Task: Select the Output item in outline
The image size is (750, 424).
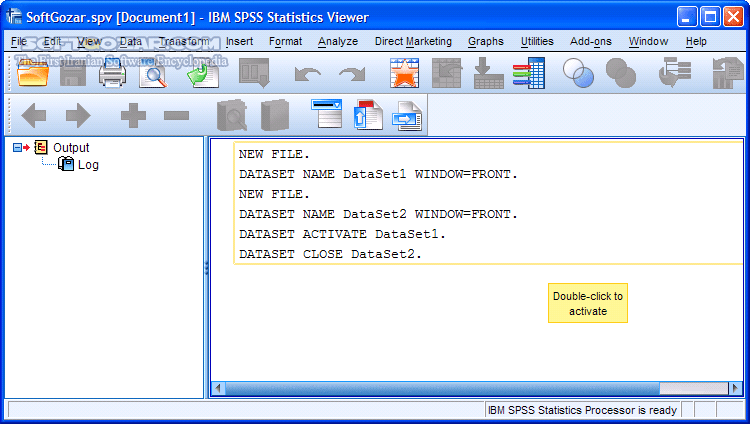Action: coord(71,148)
